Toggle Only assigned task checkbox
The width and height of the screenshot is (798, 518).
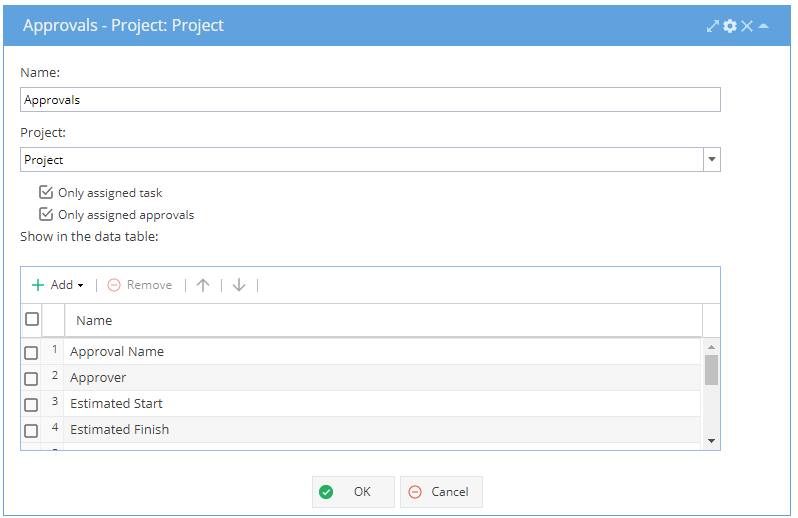tap(46, 192)
